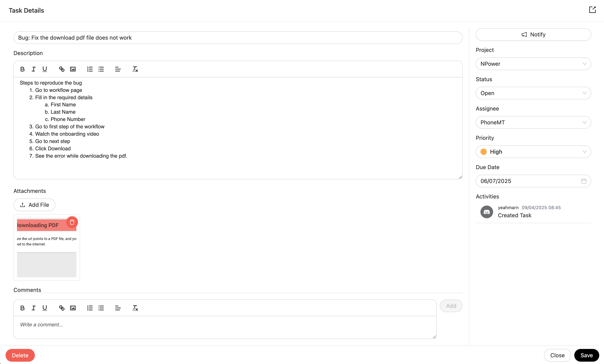The height and width of the screenshot is (364, 604).
Task: Toggle bold in the comment toolbar
Action: pyautogui.click(x=22, y=308)
